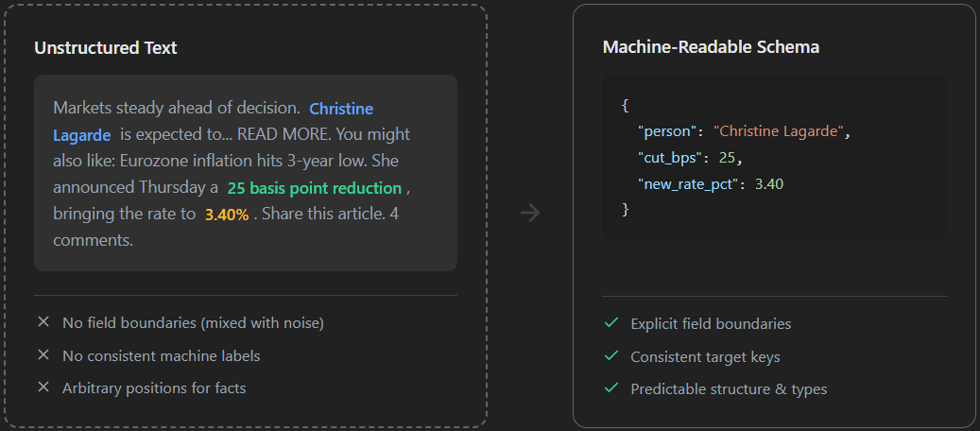This screenshot has width=980, height=431.
Task: Click the checkmark beside "Explicit field boundaries"
Action: (x=611, y=323)
